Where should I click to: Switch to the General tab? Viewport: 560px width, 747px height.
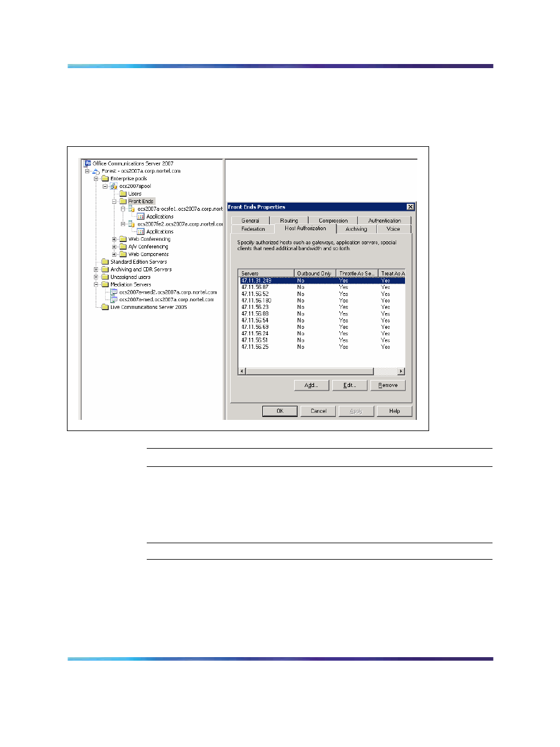tap(250, 221)
